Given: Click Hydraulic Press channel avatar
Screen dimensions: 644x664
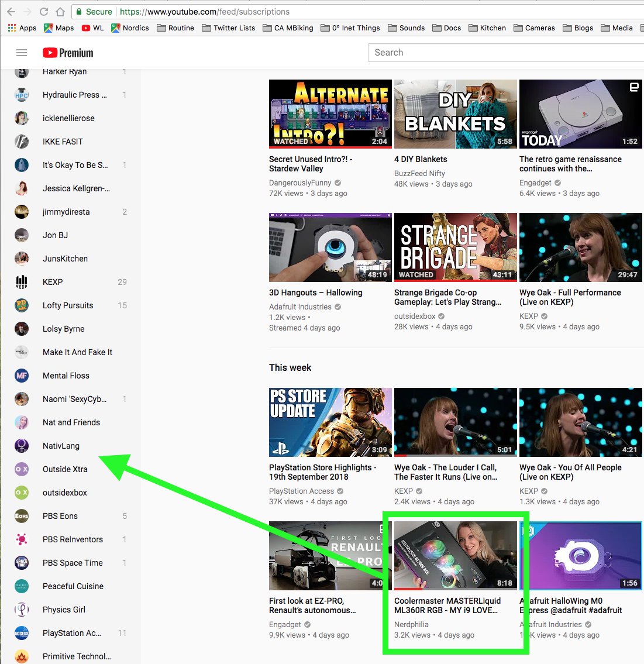Looking at the screenshot, I should tap(22, 95).
